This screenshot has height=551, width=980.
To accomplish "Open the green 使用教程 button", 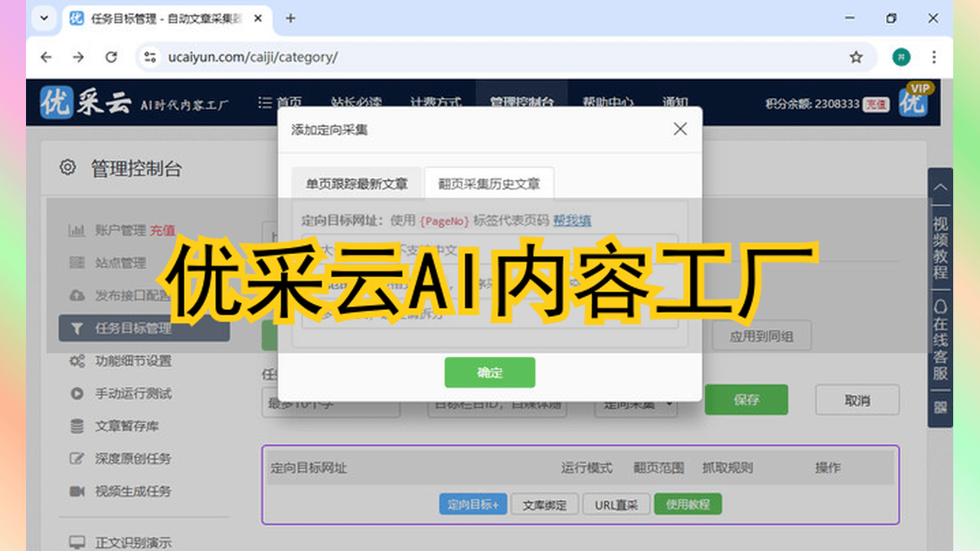I will pyautogui.click(x=687, y=504).
